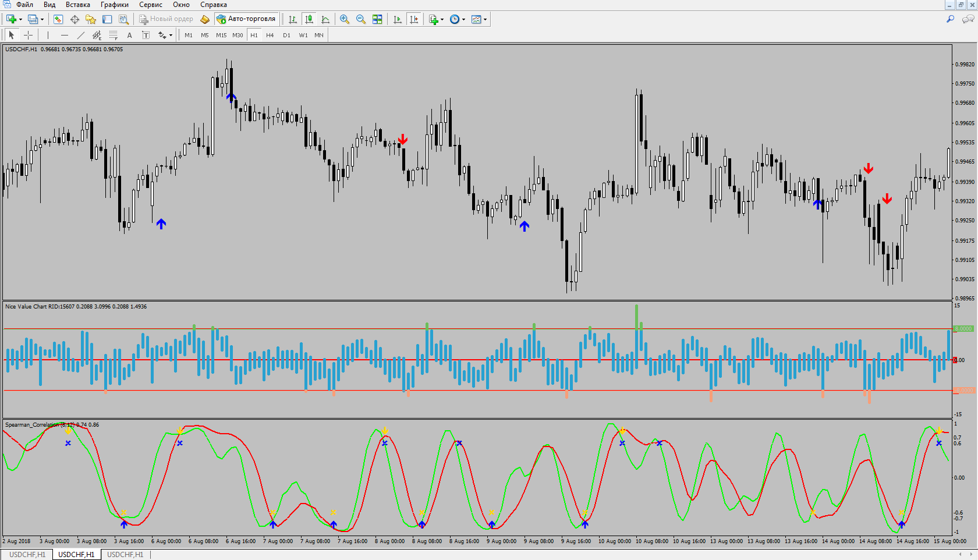Switch to W1 weekly timeframe

(303, 35)
